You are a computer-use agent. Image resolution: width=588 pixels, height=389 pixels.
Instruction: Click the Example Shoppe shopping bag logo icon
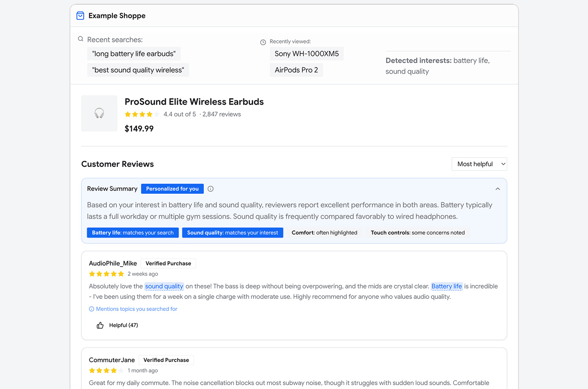coord(80,16)
